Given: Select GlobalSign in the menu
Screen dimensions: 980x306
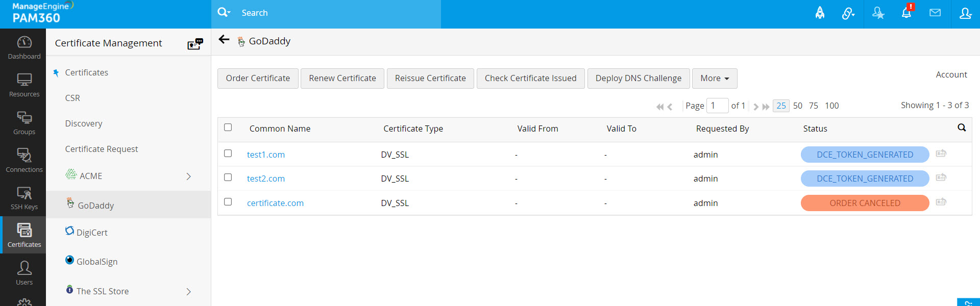Looking at the screenshot, I should pyautogui.click(x=97, y=262).
